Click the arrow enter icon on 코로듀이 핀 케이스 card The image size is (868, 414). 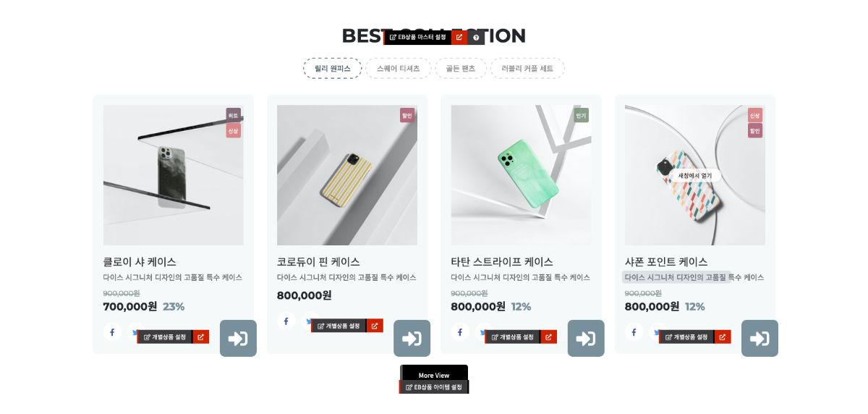tap(412, 338)
